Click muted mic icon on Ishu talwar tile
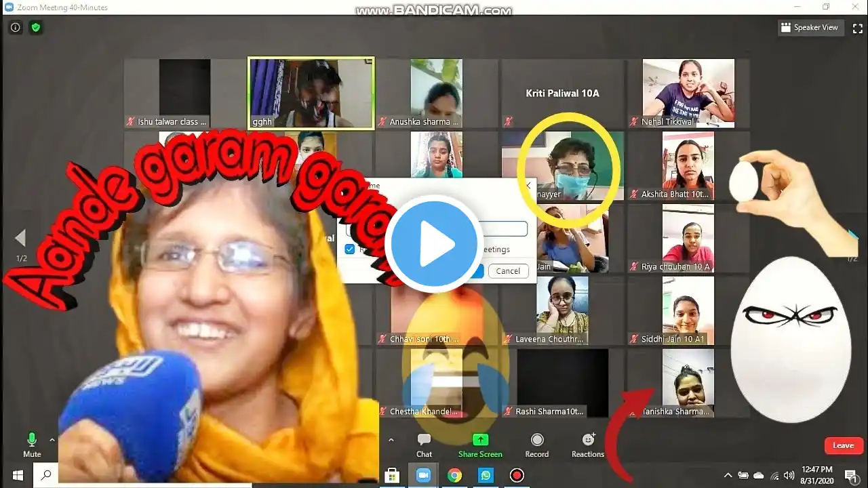The image size is (868, 488). pyautogui.click(x=131, y=122)
